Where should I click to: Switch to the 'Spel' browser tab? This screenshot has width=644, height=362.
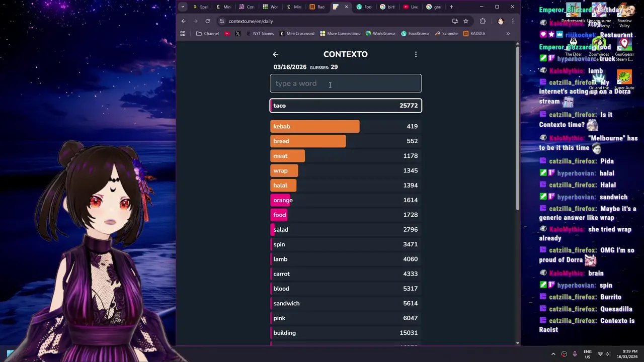(x=199, y=7)
